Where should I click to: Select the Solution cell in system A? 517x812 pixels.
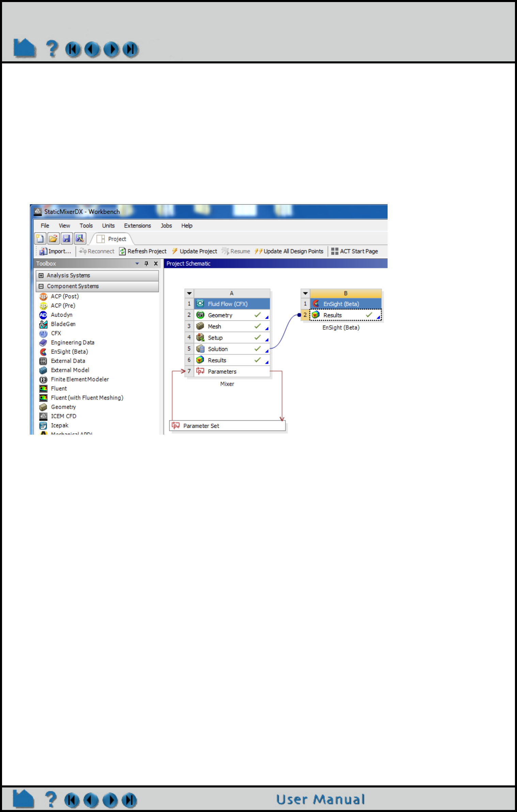(x=232, y=349)
